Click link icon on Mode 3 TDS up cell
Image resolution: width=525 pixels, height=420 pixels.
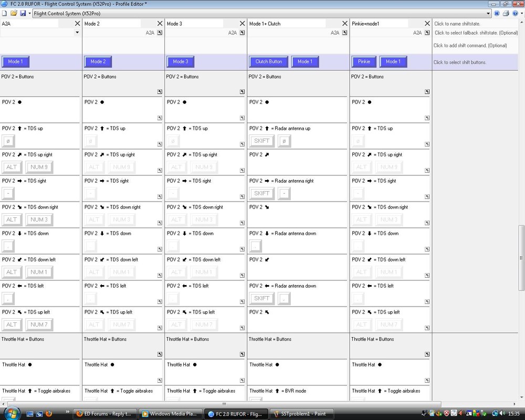pos(242,144)
